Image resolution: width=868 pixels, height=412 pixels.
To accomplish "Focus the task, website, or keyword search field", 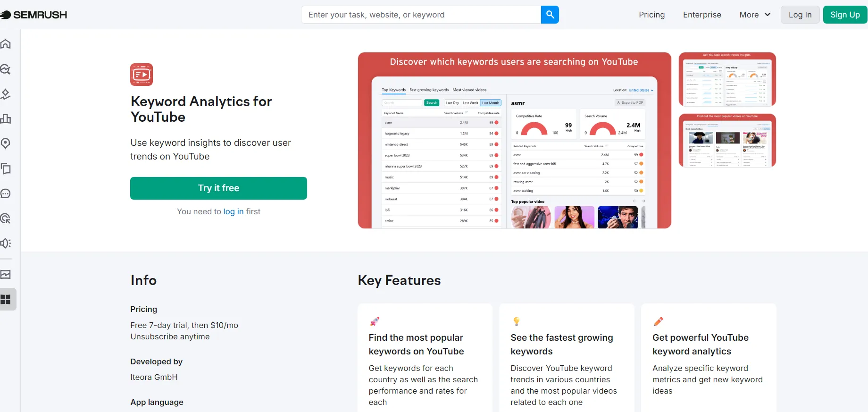I will coord(421,15).
